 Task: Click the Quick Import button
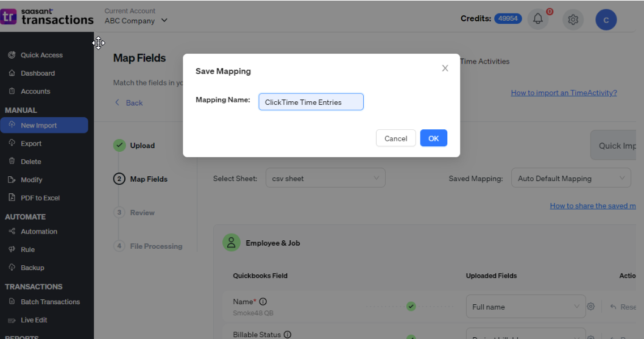click(x=613, y=146)
